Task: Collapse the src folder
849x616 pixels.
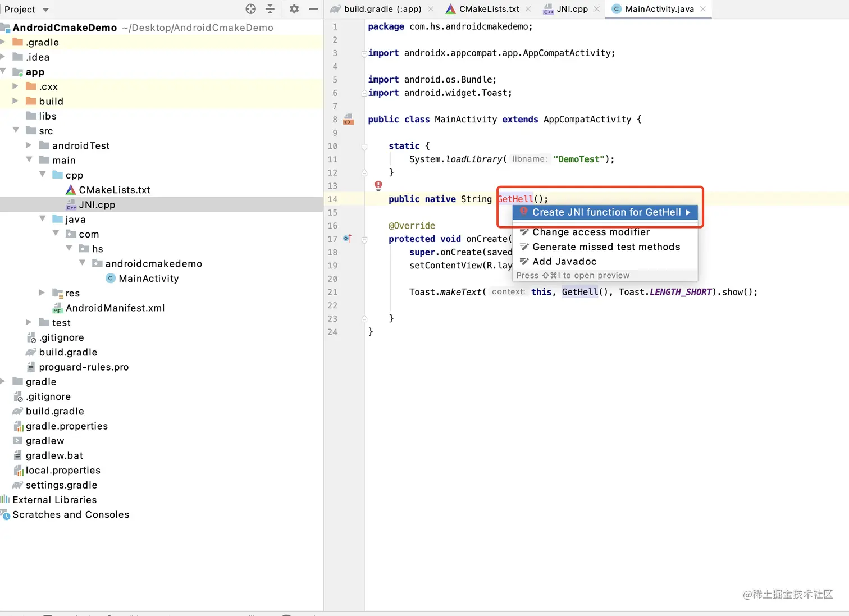Action: coord(16,130)
